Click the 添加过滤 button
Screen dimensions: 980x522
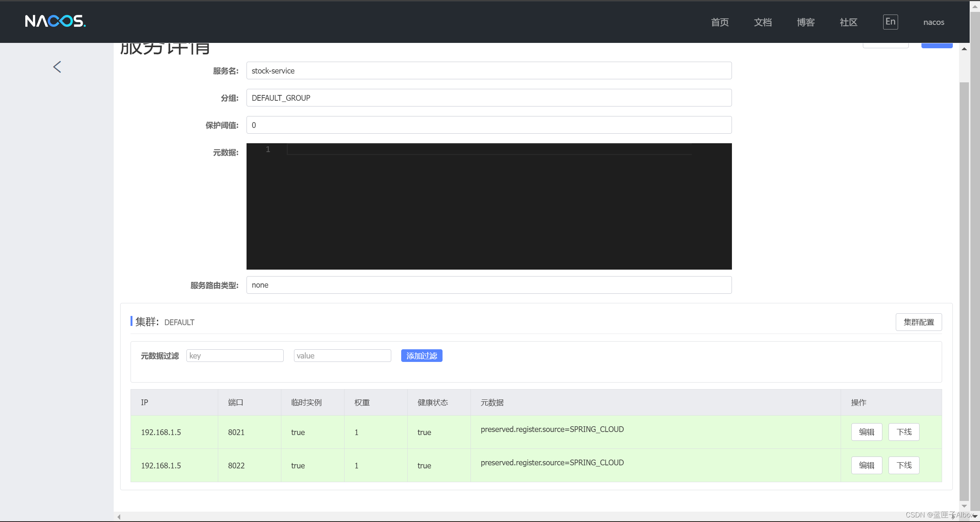click(421, 355)
